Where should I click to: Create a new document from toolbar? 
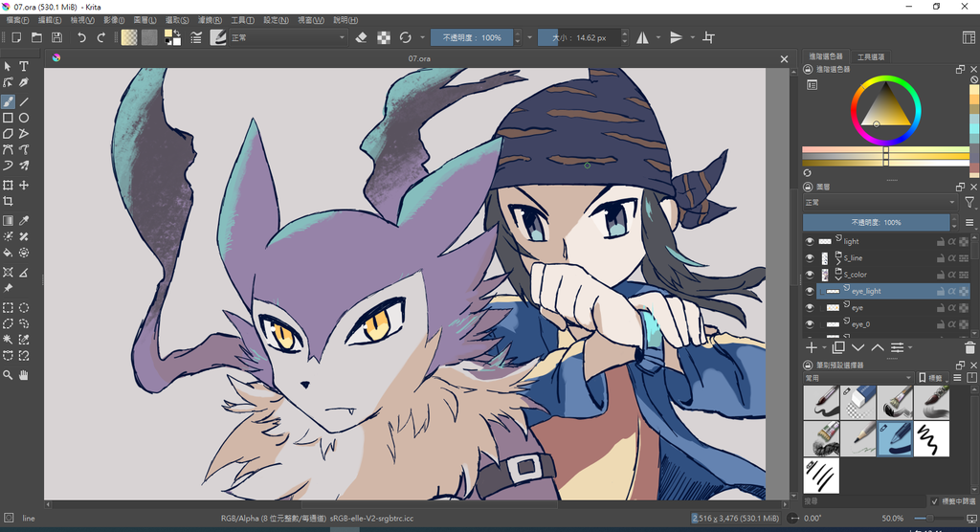[16, 37]
